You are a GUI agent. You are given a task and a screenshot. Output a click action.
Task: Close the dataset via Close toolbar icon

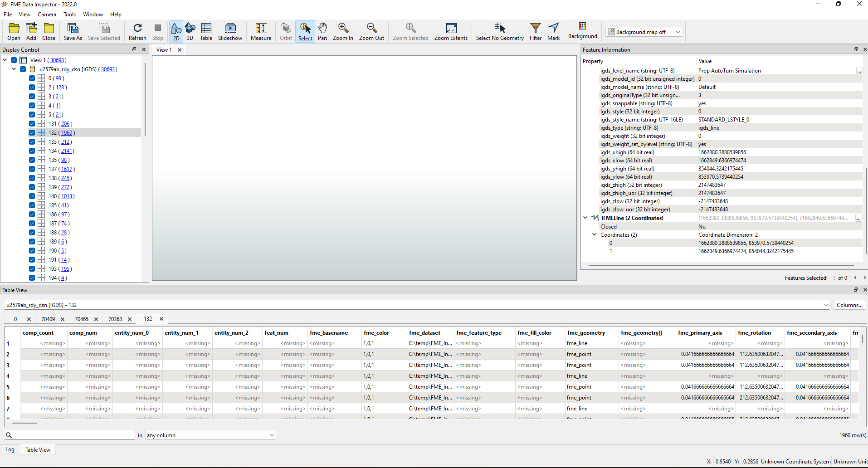[x=49, y=32]
